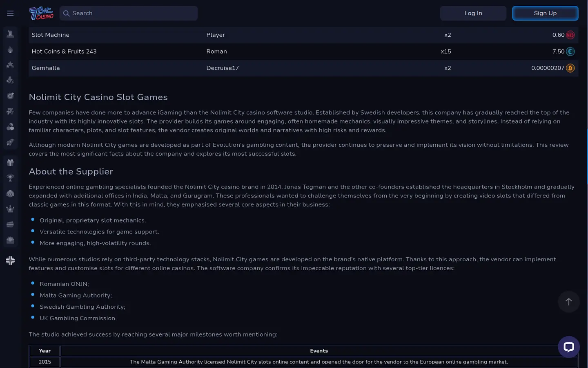Select the Slot Machine game row
588x368 pixels.
click(303, 35)
